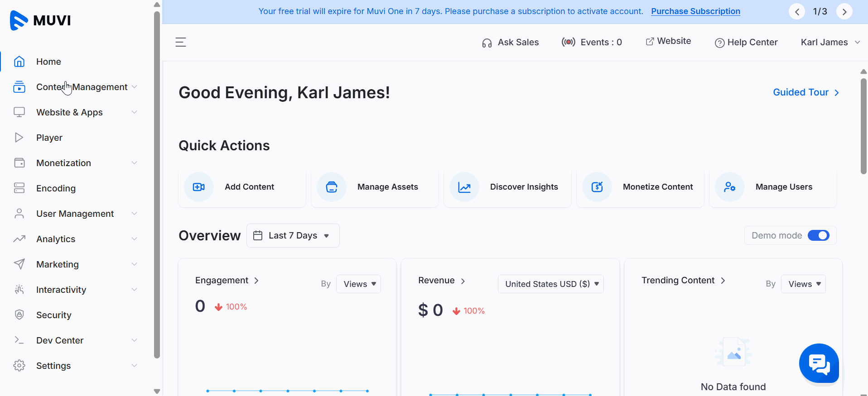Select Encoding in the sidebar
This screenshot has width=868, height=396.
pos(56,188)
